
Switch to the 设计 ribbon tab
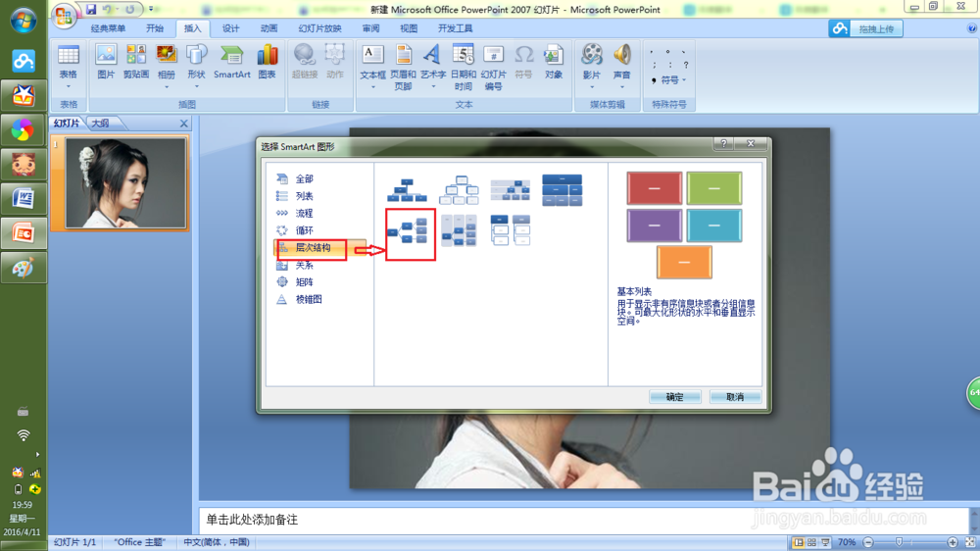230,28
